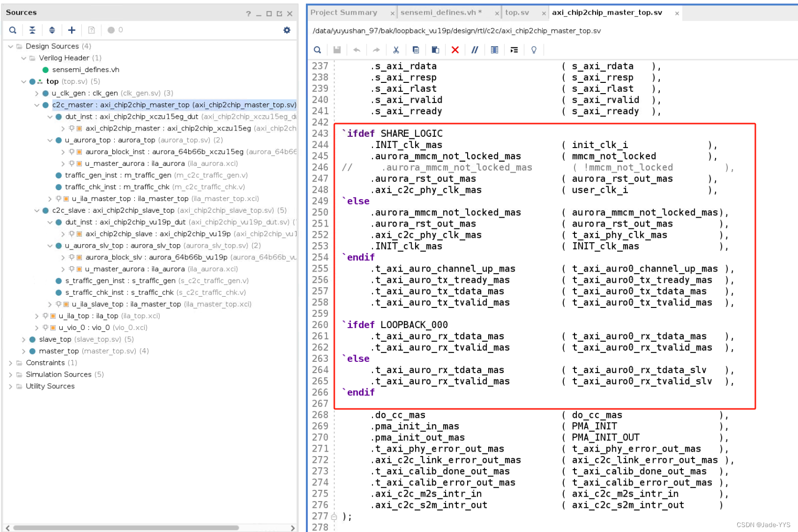Viewport: 798px width, 532px height.
Task: Open Find in the editor toolbar
Action: pyautogui.click(x=317, y=50)
